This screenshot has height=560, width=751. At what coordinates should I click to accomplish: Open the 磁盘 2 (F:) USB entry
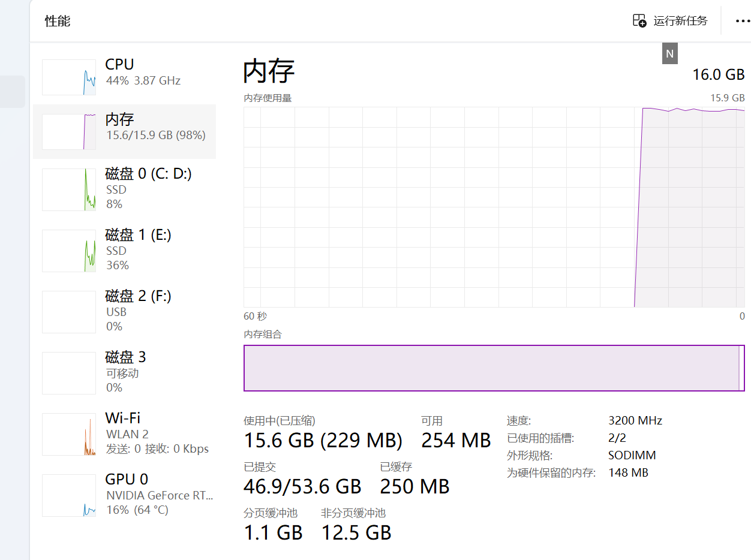[x=138, y=296]
